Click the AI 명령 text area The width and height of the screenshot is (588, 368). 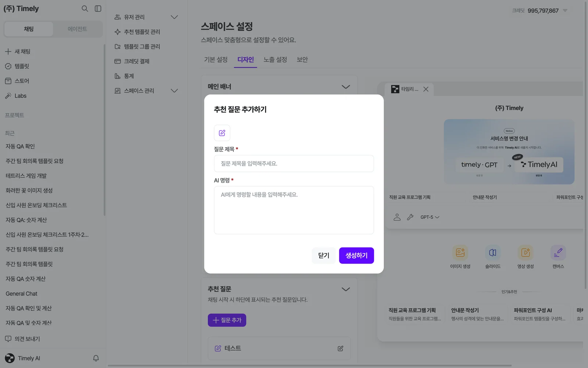click(x=294, y=210)
